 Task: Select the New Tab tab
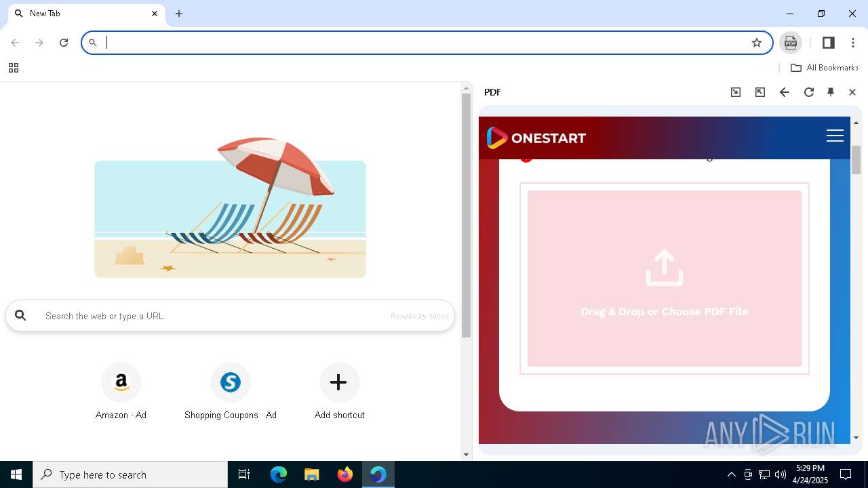pos(87,14)
